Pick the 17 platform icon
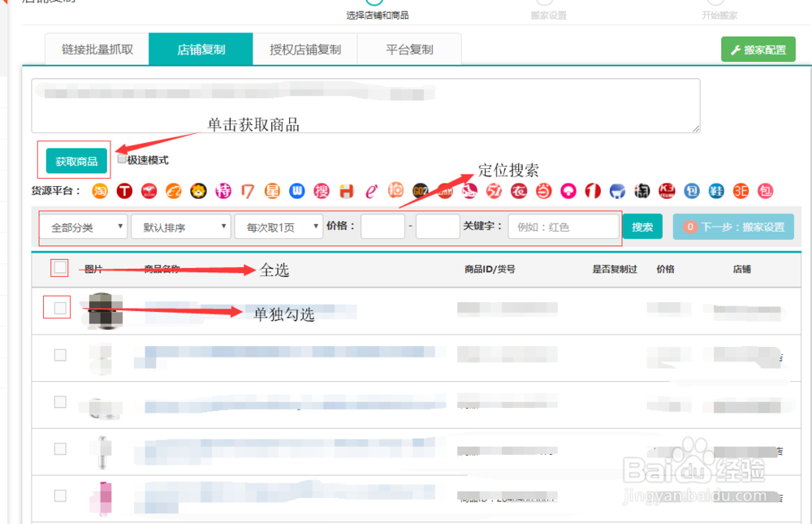The height and width of the screenshot is (524, 812). [x=248, y=191]
